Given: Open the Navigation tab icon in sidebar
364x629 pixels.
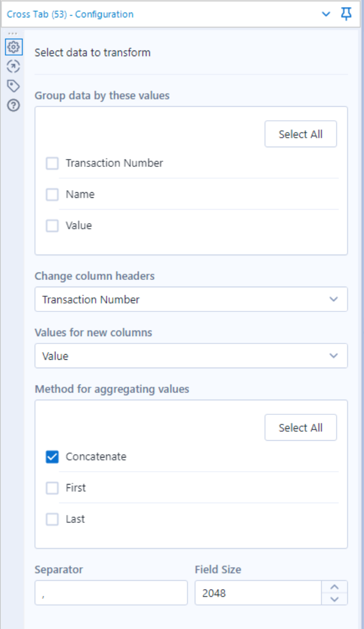Looking at the screenshot, I should point(13,66).
